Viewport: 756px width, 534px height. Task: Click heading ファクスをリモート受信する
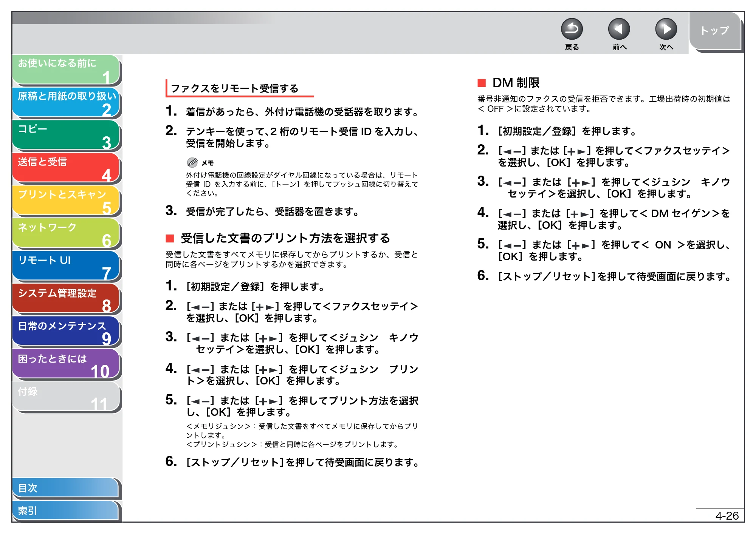tap(235, 88)
